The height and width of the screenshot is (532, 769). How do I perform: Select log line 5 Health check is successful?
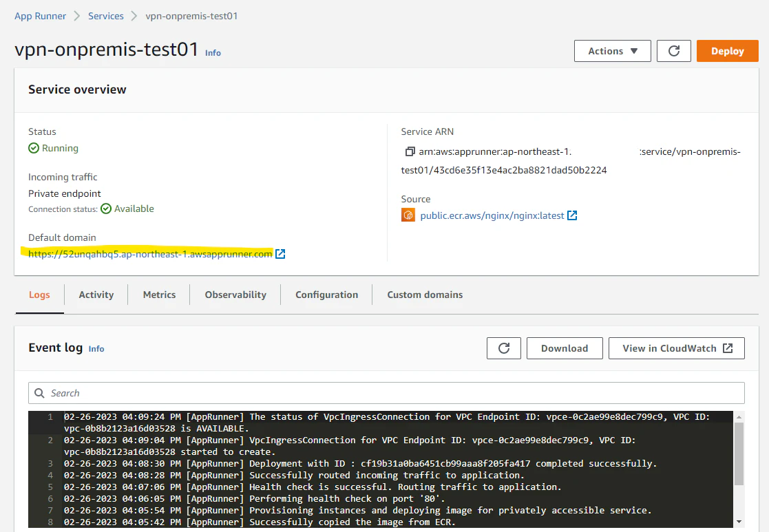click(313, 487)
